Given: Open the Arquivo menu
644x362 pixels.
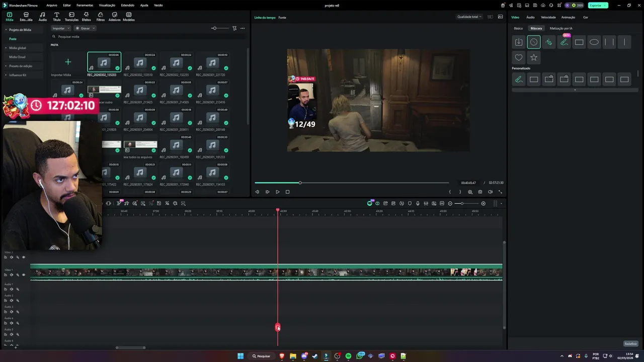Looking at the screenshot, I should point(51,5).
